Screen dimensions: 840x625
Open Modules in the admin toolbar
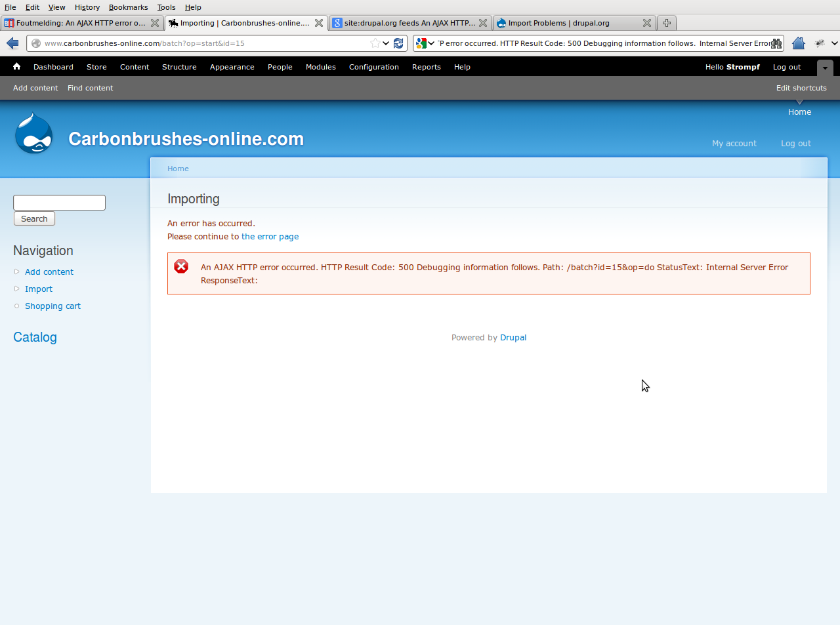(x=321, y=67)
